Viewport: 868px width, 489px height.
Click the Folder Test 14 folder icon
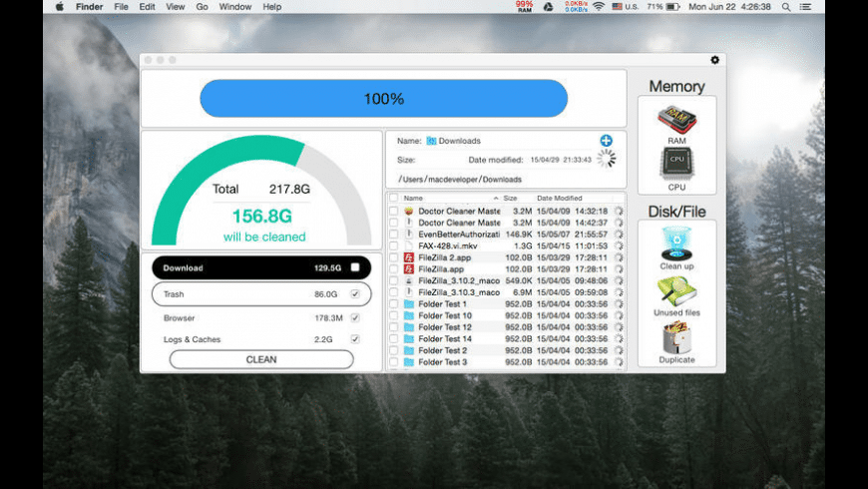tap(408, 339)
